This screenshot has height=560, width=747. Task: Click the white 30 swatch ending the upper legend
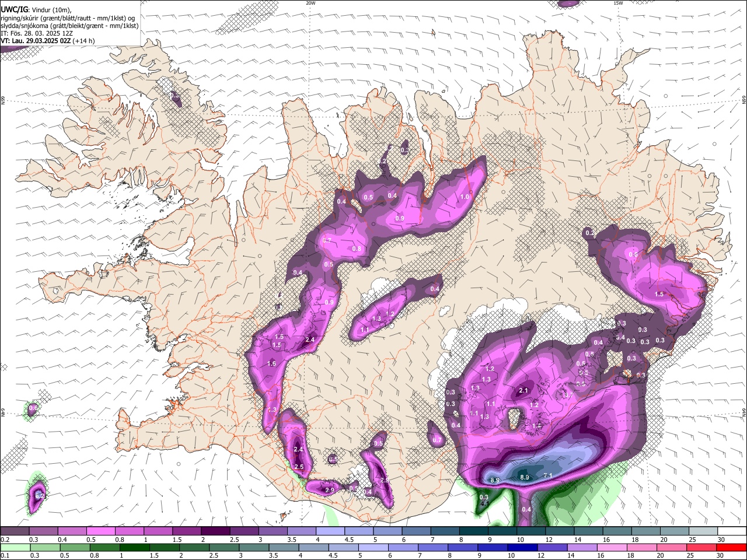pos(732,531)
